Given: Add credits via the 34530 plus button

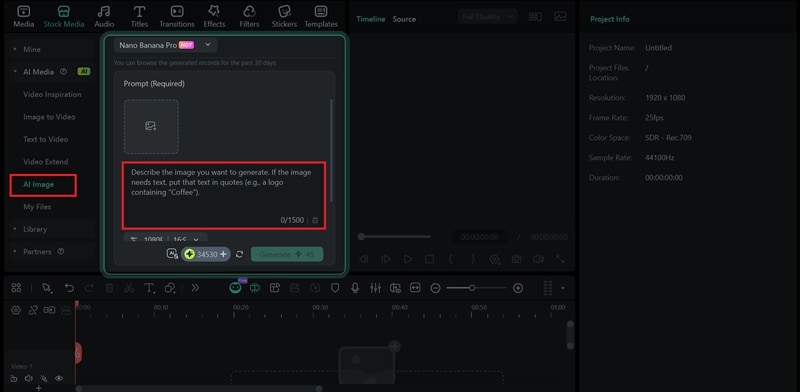Looking at the screenshot, I should [x=223, y=254].
